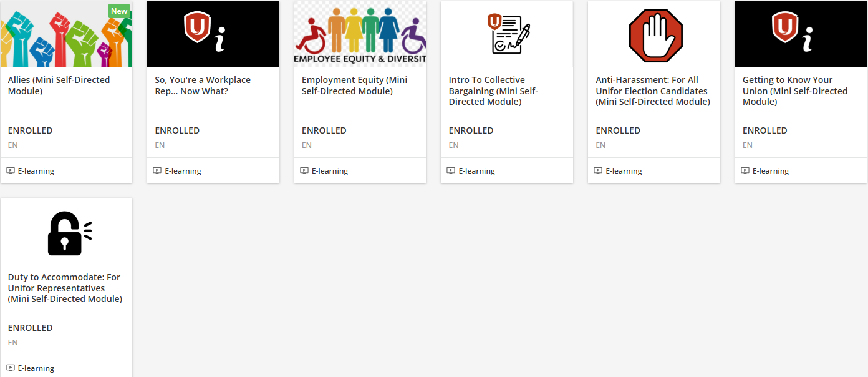Select the play icon under Getting to Know Your Union

point(745,170)
